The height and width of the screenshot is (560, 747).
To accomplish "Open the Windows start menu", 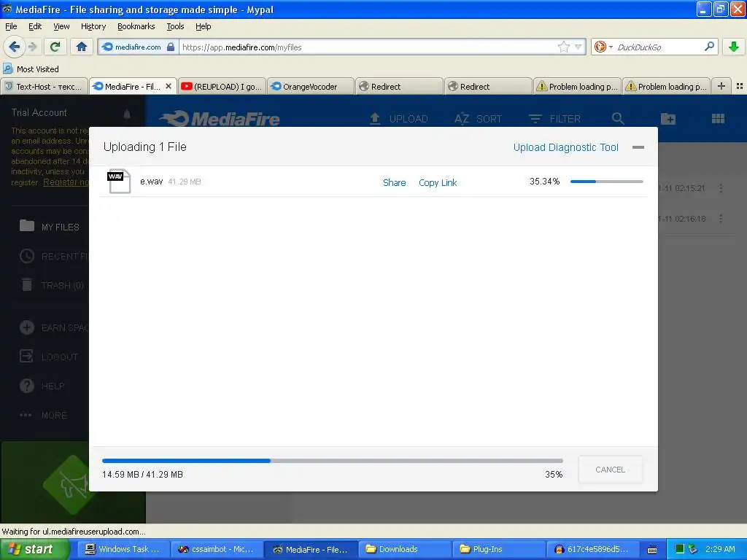I will [34, 549].
